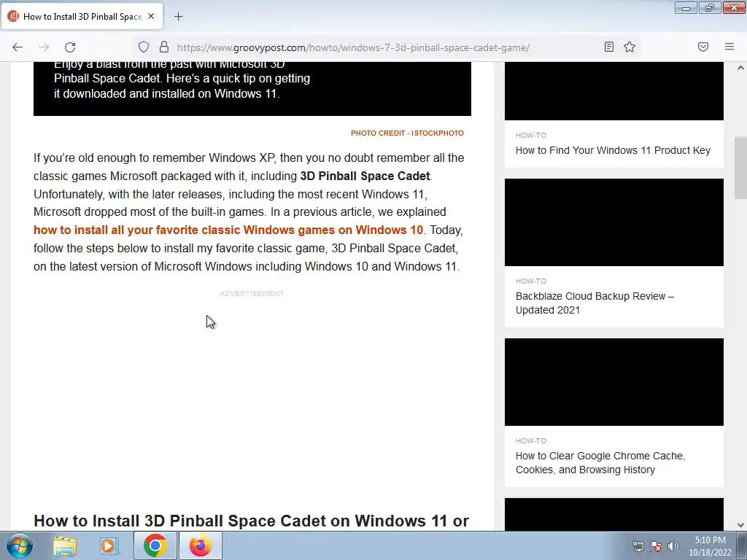The width and height of the screenshot is (747, 560).
Task: Click the vertical scrollbar thumb
Action: pos(740,170)
